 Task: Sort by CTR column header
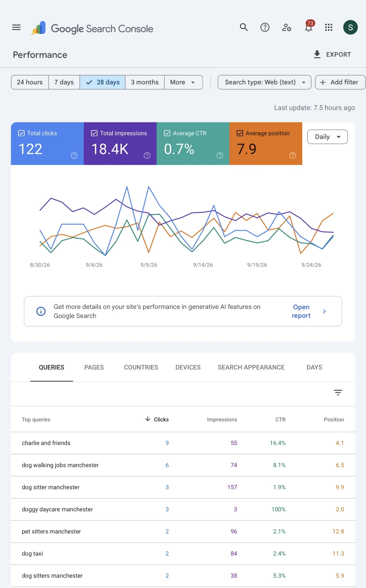tap(280, 419)
